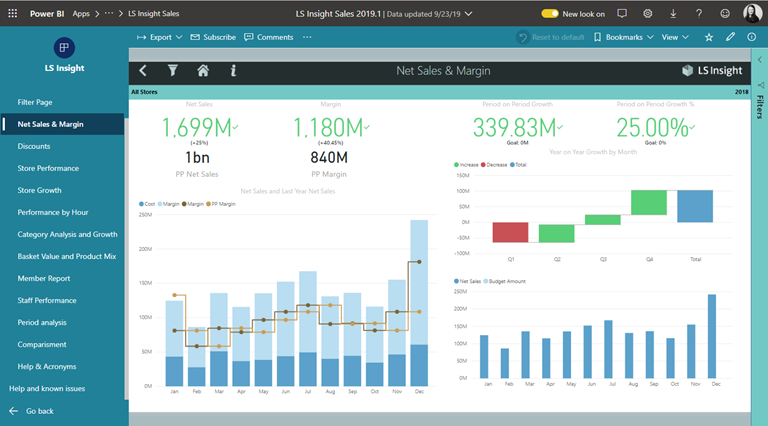This screenshot has height=426, width=768.
Task: Click the Cost legend color marker
Action: [142, 204]
